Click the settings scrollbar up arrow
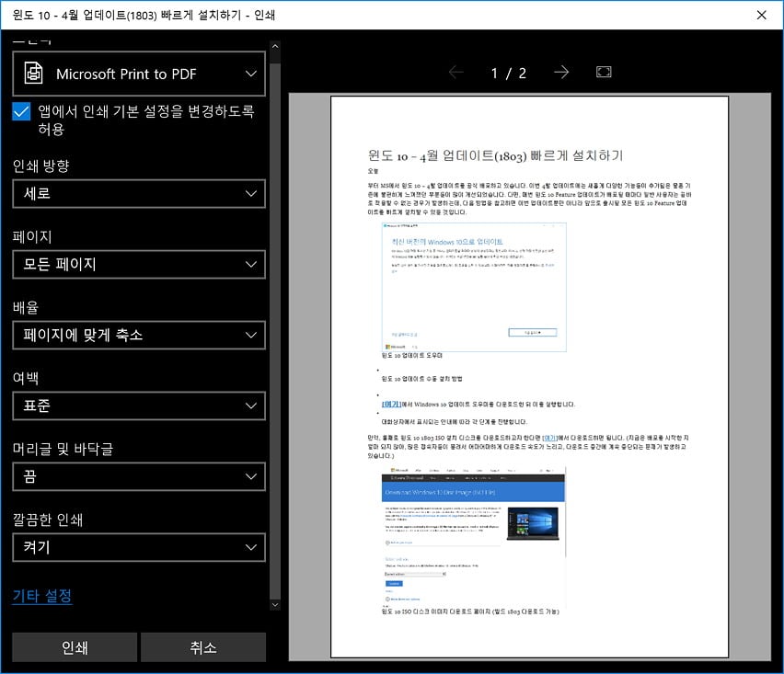This screenshot has height=674, width=784. (275, 46)
